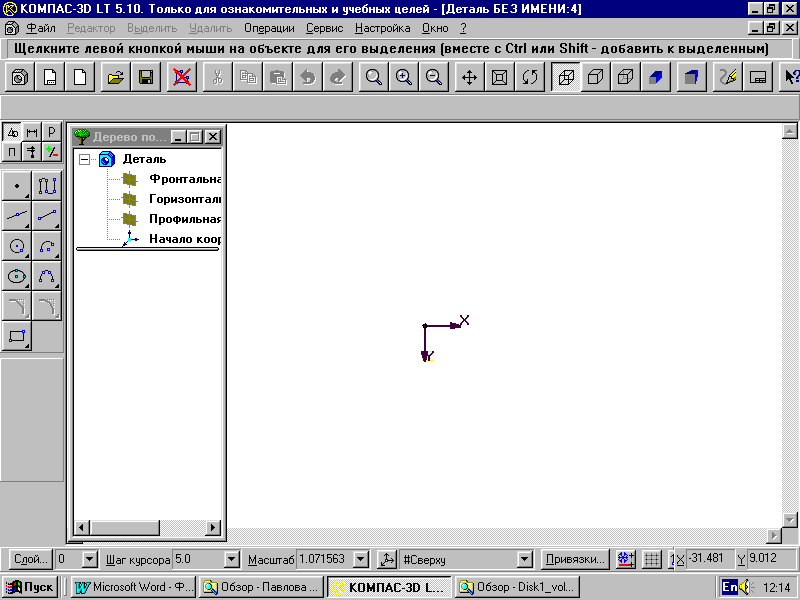Select the Фронтальная plane in tree

coord(185,179)
